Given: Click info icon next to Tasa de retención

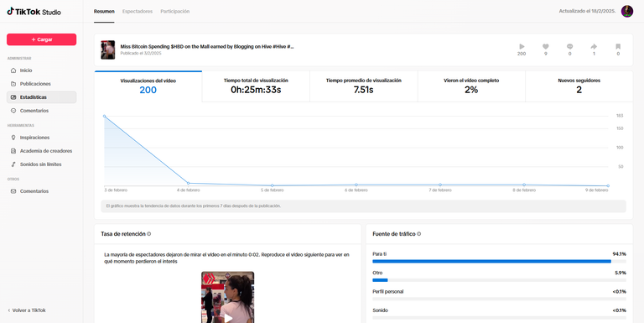Looking at the screenshot, I should (149, 234).
